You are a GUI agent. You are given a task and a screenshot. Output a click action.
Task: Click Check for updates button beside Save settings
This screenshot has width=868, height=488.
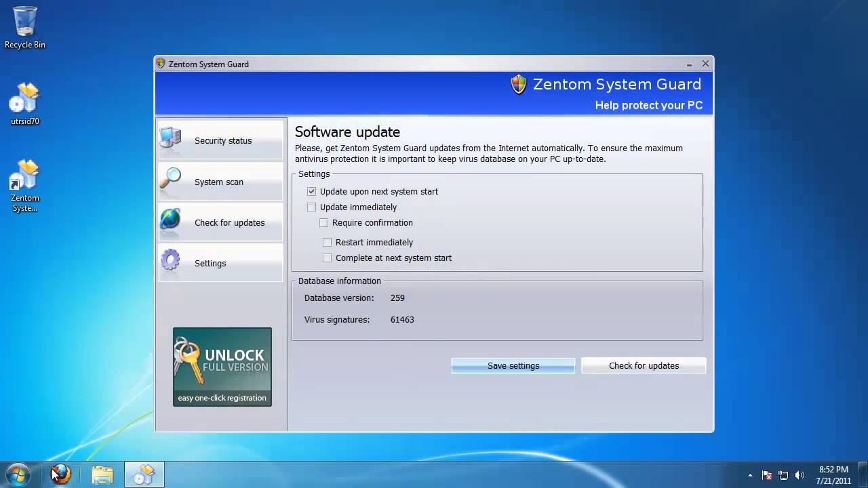644,366
